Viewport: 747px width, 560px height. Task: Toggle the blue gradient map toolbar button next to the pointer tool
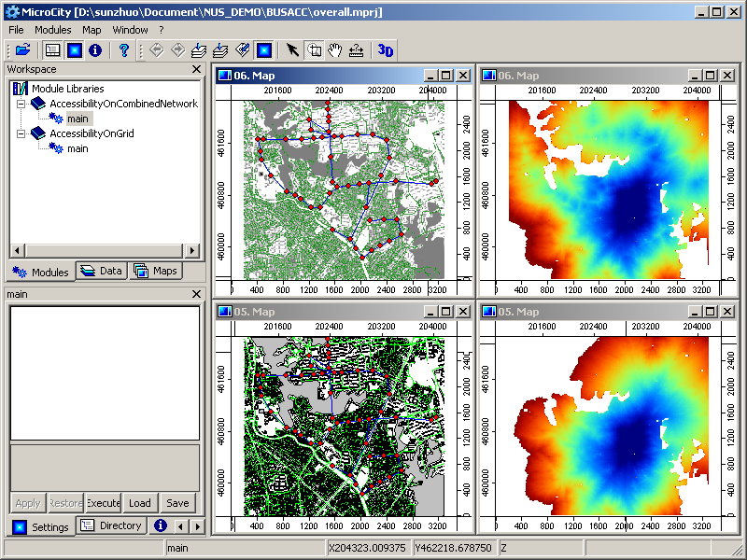pos(264,50)
